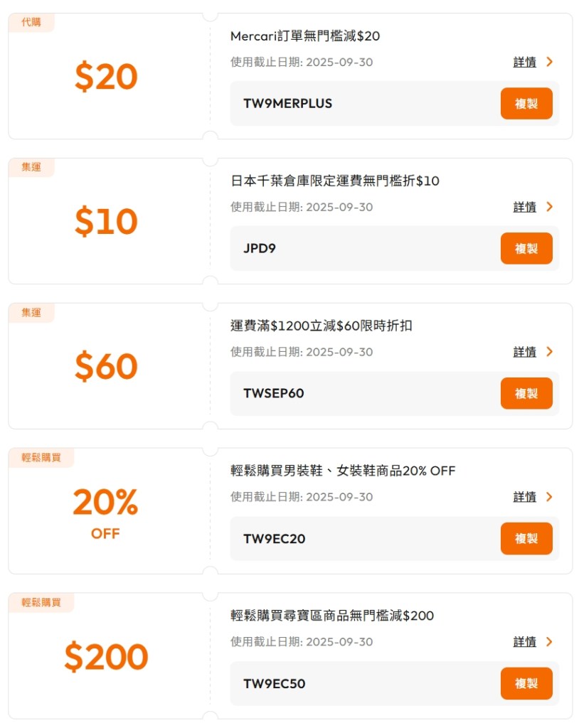579x728 pixels.
Task: Expand TW9EC50 coupon using chevron arrow
Action: tap(549, 642)
